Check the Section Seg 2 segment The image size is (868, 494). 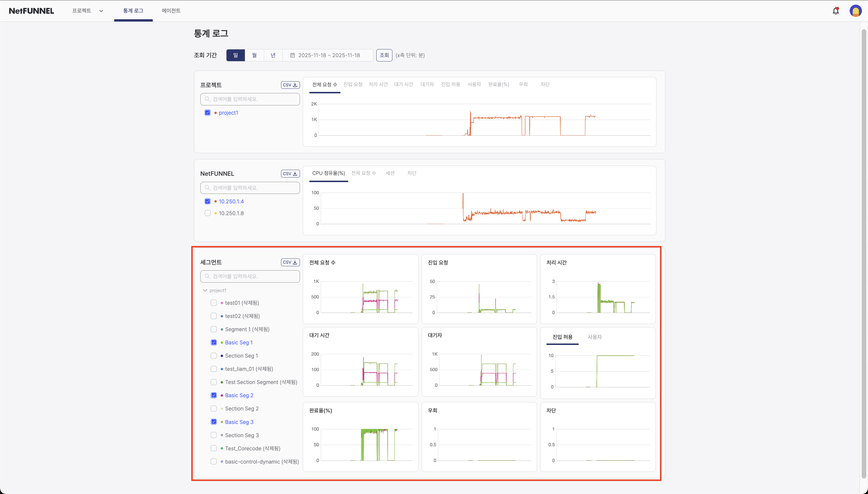pos(214,408)
